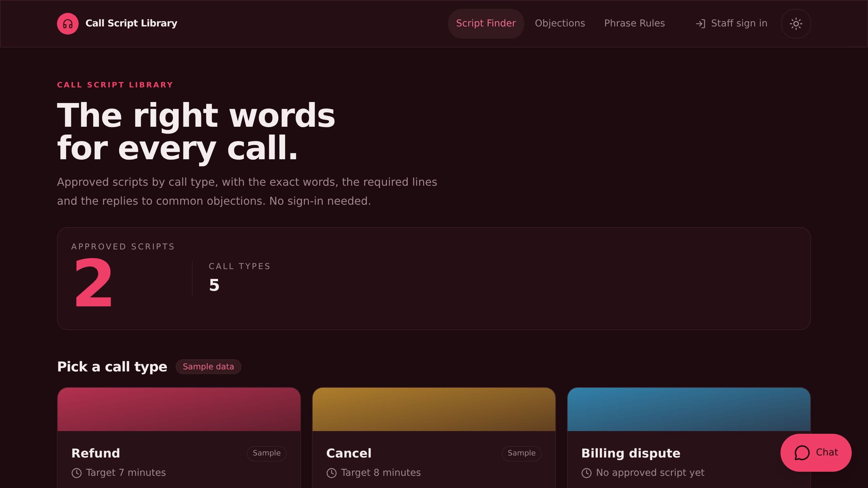
Task: Select the Cancel call type card
Action: coord(434,438)
